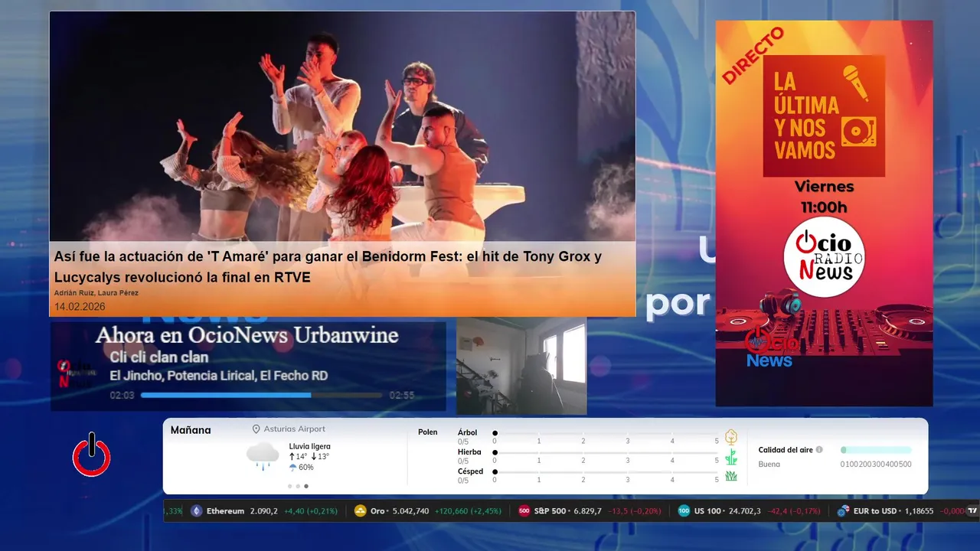Click the microphone icon on the radio poster
The image size is (980, 551).
(x=856, y=83)
